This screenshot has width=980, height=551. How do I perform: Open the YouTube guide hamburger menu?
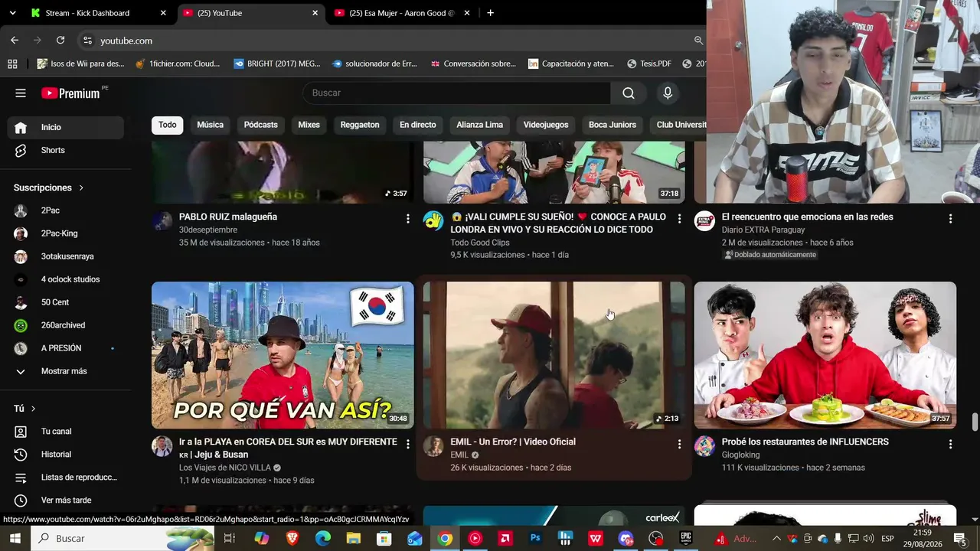coord(21,93)
